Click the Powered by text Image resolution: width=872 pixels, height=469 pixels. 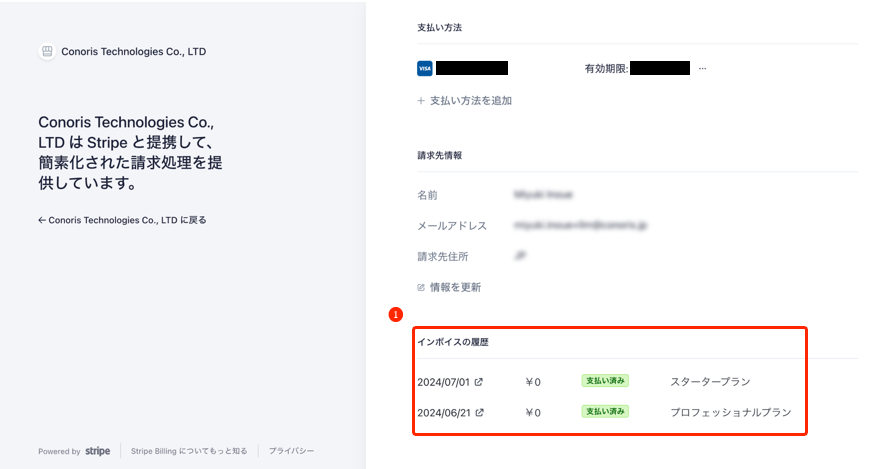(x=59, y=452)
